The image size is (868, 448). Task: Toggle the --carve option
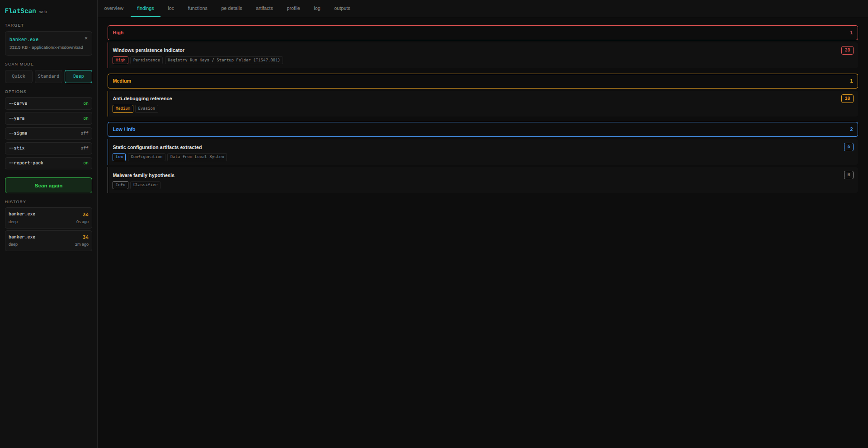[48, 103]
